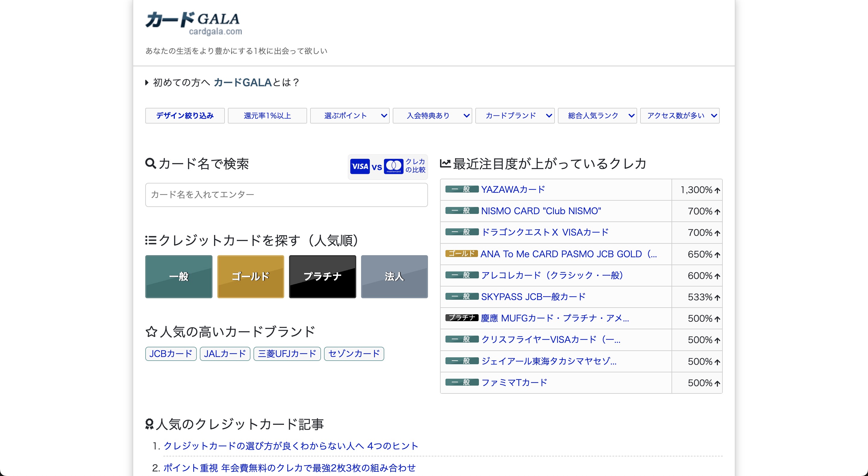Click the 還元率1%以上 filter button
The image size is (868, 476).
point(267,116)
